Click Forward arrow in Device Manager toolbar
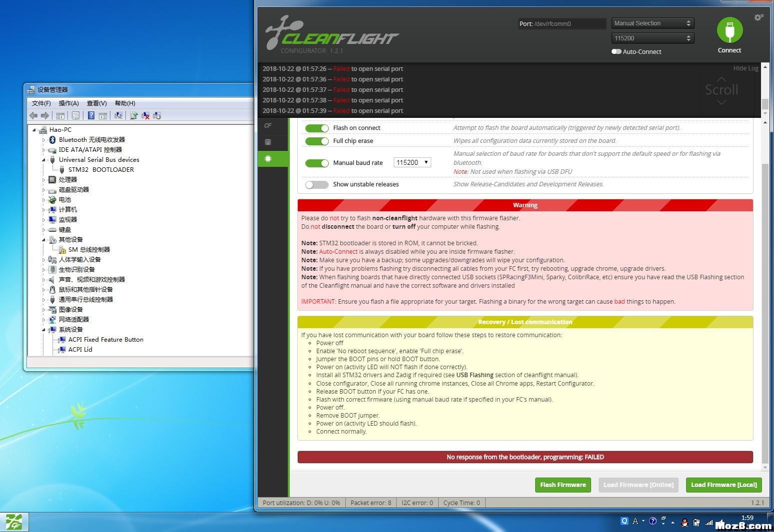This screenshot has width=774, height=532. click(45, 115)
